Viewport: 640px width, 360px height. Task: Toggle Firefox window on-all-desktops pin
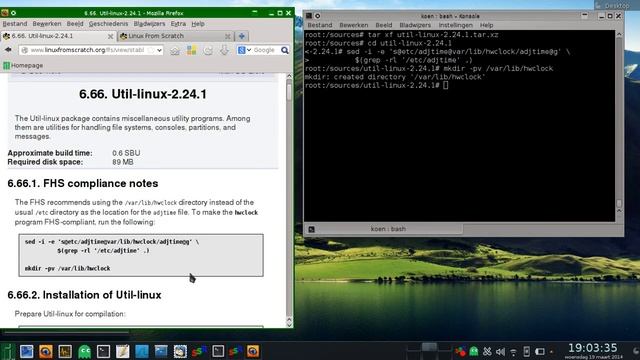pyautogui.click(x=13, y=13)
